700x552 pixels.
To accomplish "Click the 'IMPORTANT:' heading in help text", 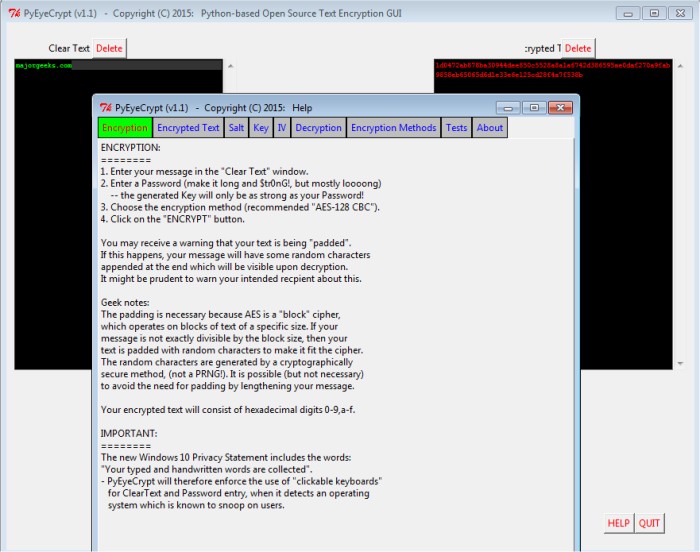I will coord(129,434).
